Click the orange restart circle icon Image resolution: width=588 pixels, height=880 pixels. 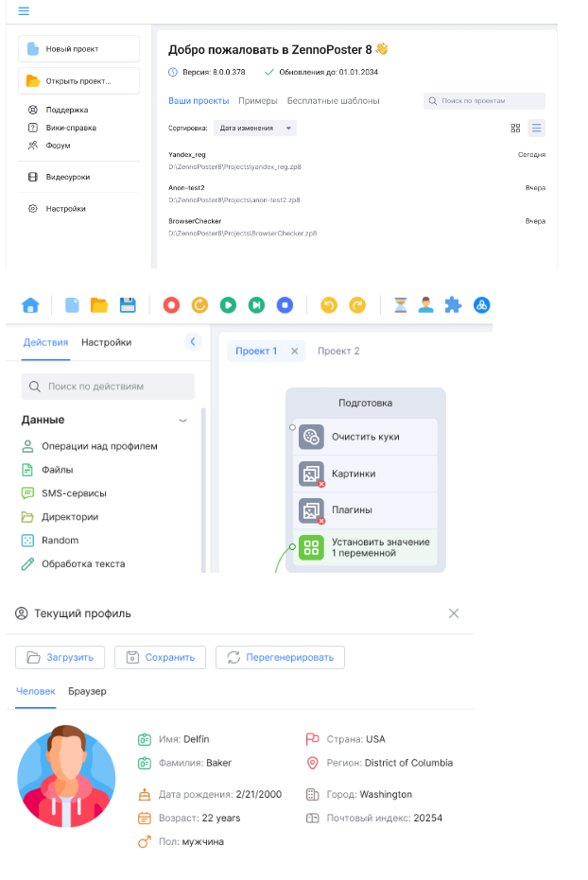(199, 305)
